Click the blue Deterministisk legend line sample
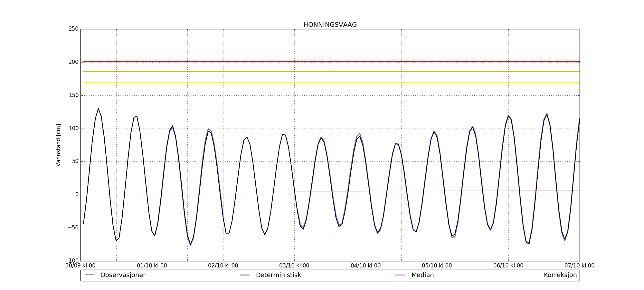The image size is (644, 290). tap(245, 275)
